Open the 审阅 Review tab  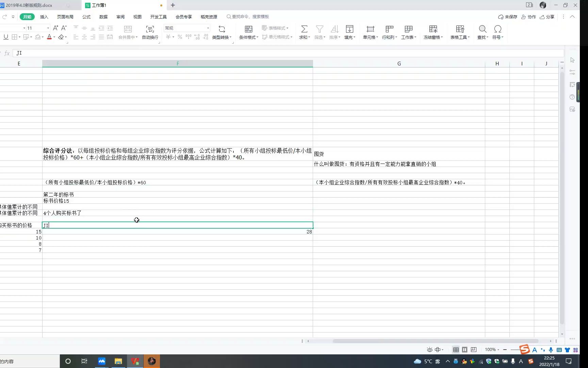click(120, 17)
